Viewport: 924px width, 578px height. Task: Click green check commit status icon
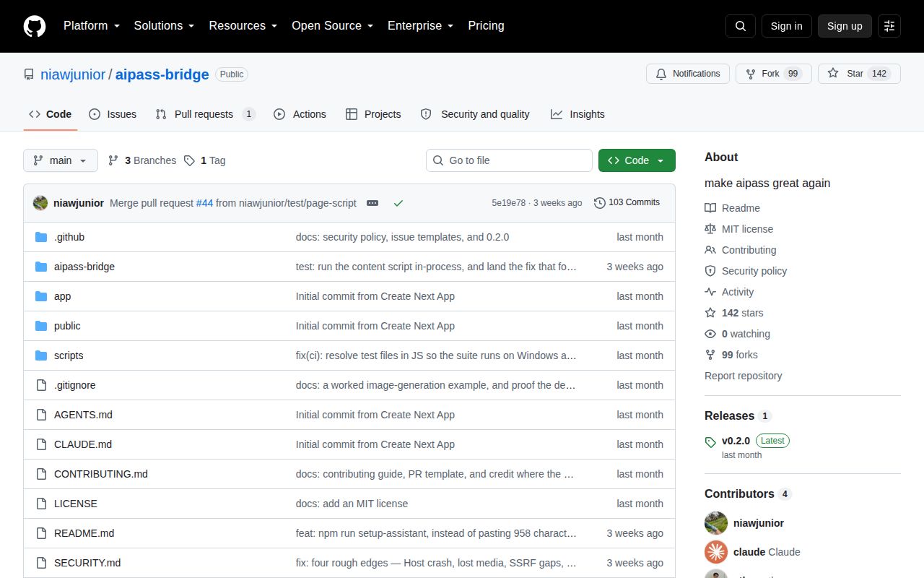click(398, 203)
